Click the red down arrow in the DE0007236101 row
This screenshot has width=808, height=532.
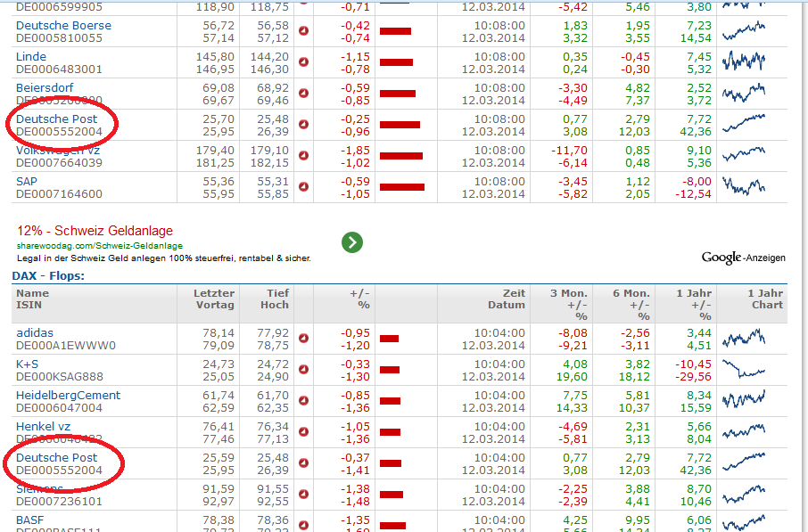pyautogui.click(x=303, y=494)
